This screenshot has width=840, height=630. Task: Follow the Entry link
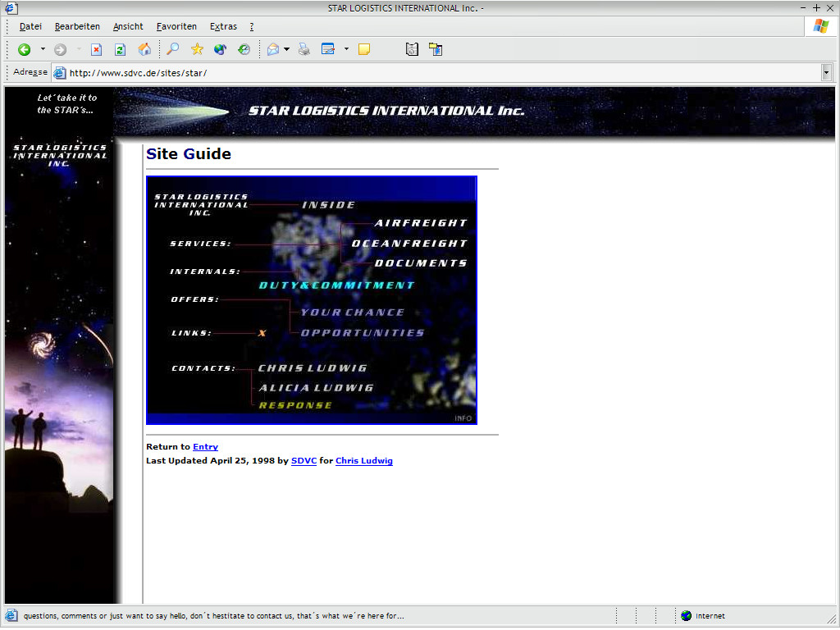pos(205,447)
